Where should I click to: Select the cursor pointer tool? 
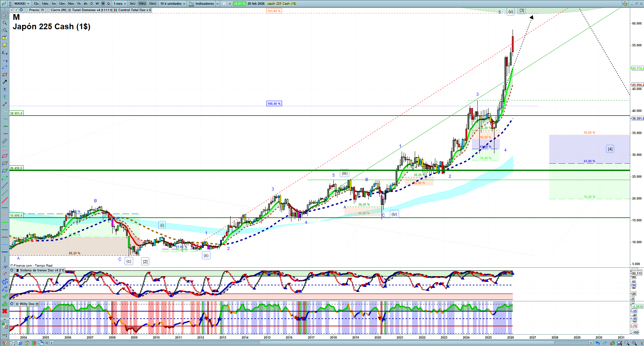5,15
